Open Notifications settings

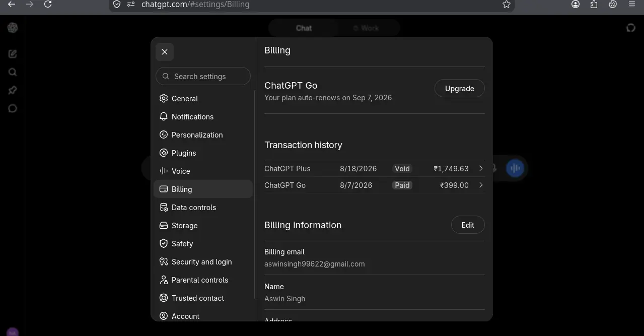pyautogui.click(x=203, y=116)
